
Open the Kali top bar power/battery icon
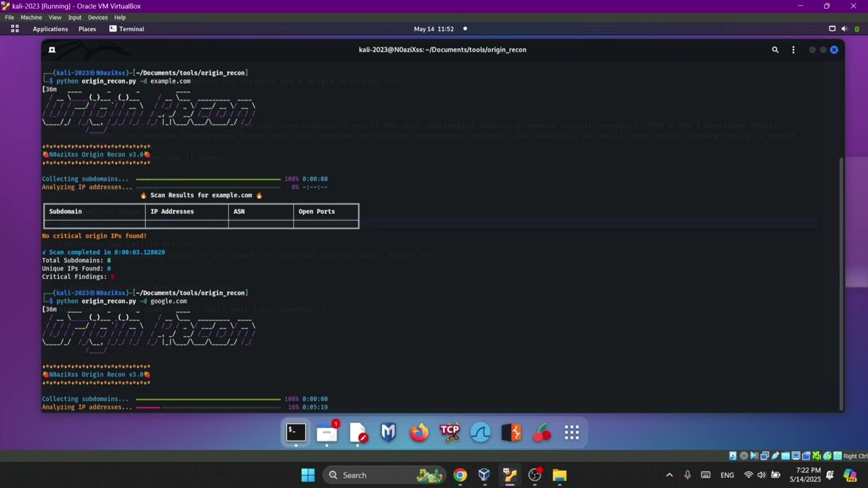pyautogui.click(x=857, y=28)
